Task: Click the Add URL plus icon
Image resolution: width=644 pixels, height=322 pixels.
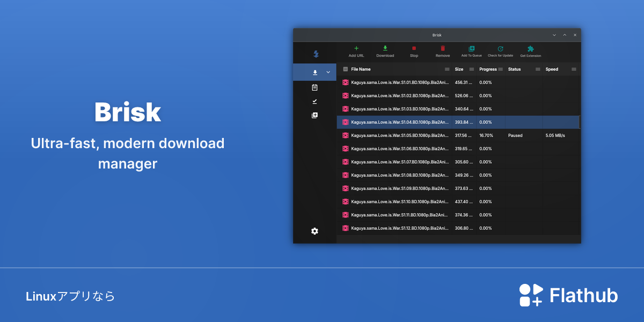Action: point(356,48)
